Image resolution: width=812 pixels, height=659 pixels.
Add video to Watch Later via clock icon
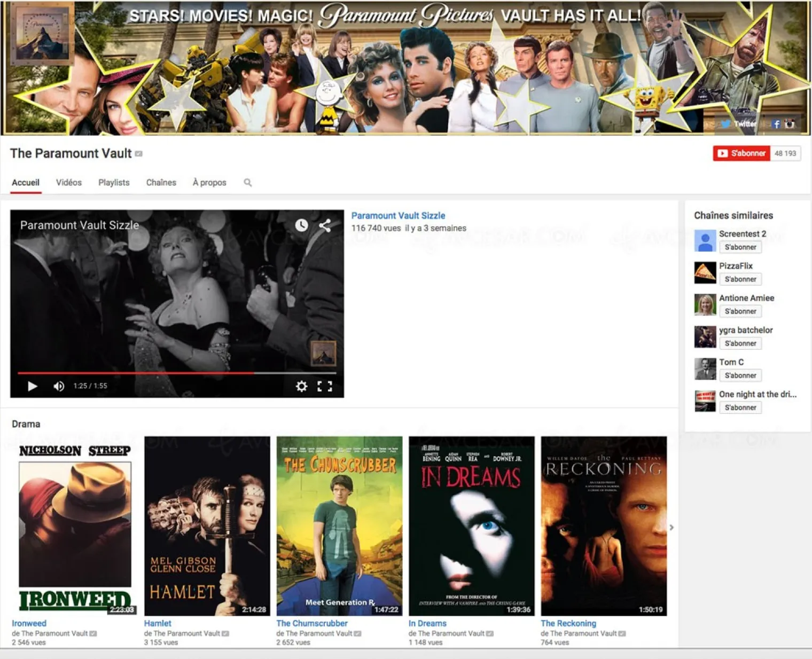pos(301,226)
